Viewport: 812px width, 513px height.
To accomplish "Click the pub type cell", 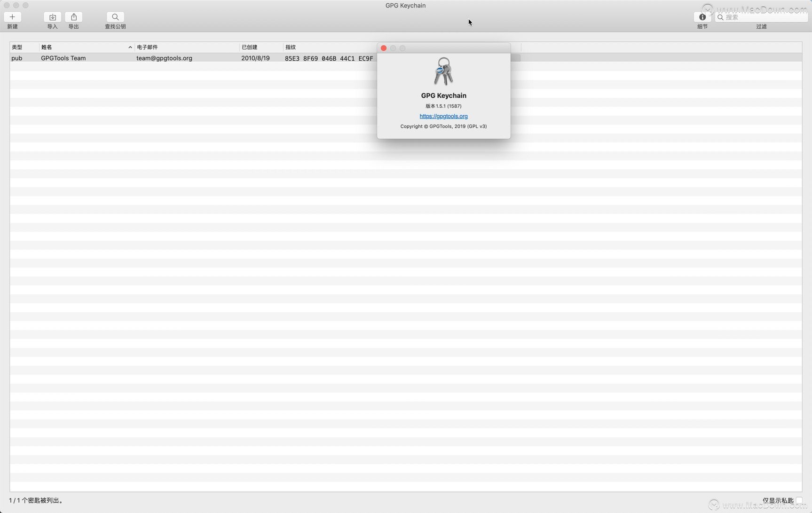I will point(17,58).
